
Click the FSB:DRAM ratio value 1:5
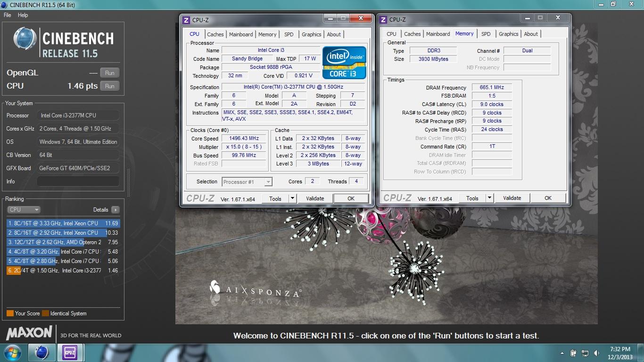click(492, 96)
